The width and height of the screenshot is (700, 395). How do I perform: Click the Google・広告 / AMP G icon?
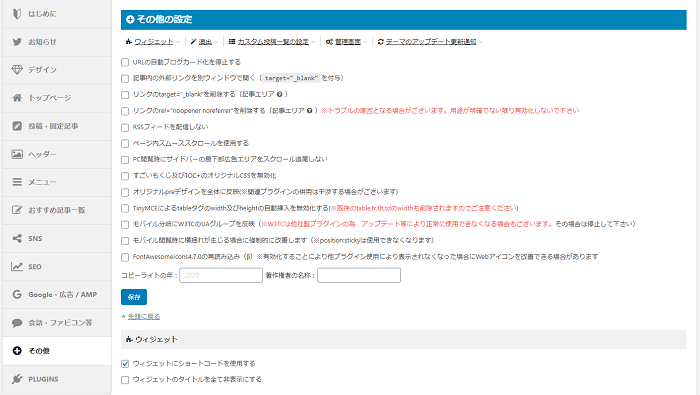tap(17, 294)
